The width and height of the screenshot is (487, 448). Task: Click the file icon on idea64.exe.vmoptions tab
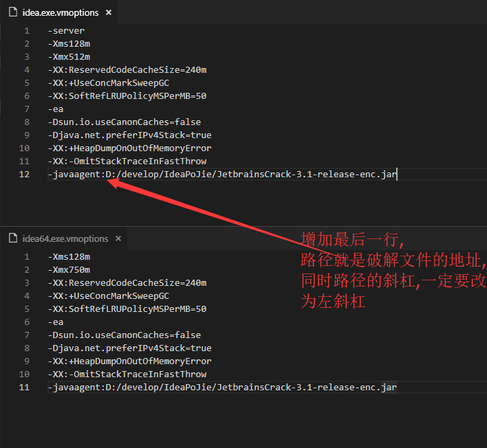pos(13,238)
